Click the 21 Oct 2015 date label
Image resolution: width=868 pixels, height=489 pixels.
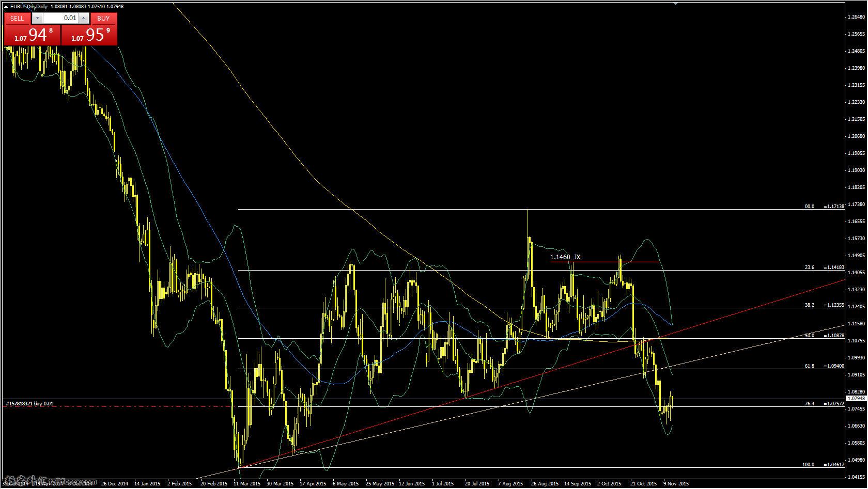click(644, 484)
